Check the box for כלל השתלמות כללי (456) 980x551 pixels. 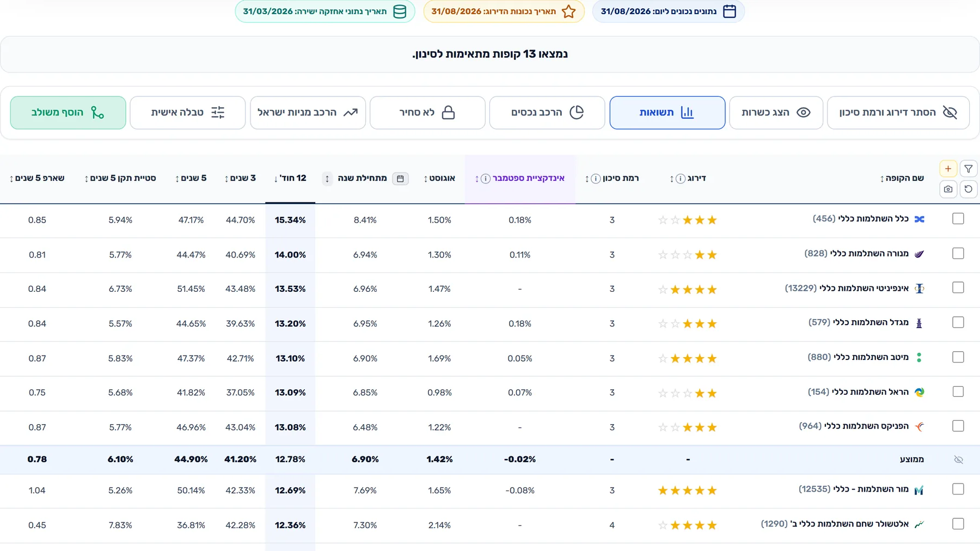[x=958, y=219]
